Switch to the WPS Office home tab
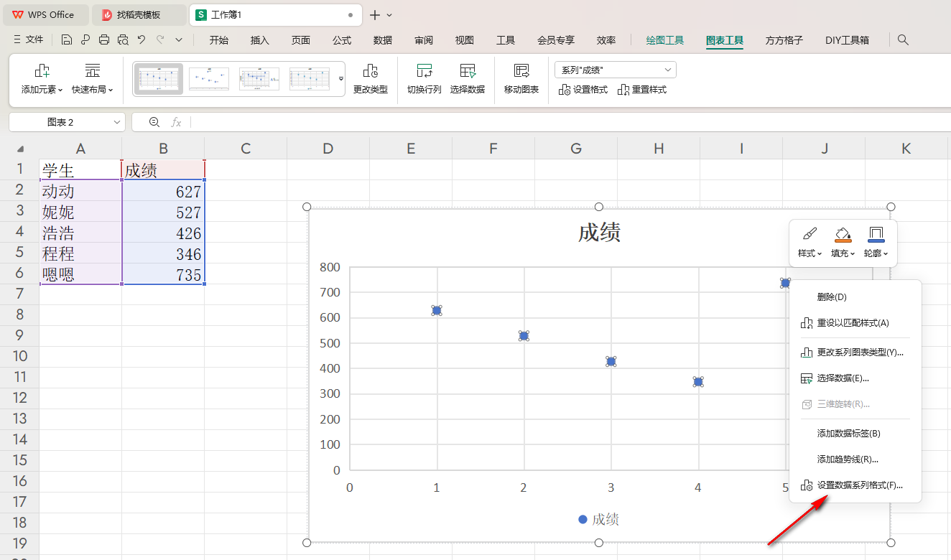This screenshot has width=951, height=560. point(46,14)
